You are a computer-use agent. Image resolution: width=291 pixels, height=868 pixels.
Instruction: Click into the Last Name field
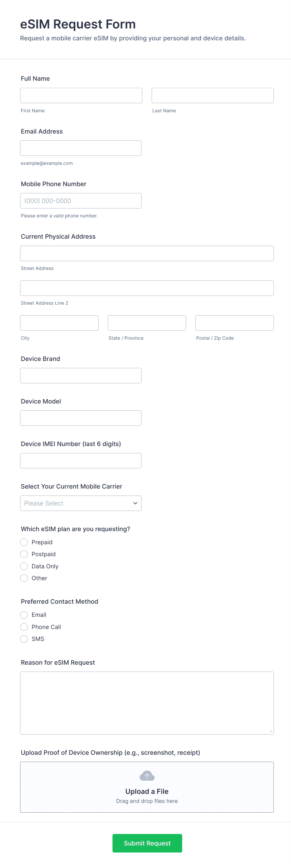[x=212, y=96]
